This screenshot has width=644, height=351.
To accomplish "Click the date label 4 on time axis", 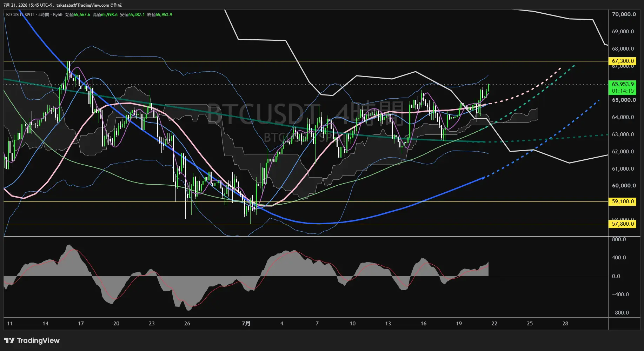I will [x=281, y=324].
